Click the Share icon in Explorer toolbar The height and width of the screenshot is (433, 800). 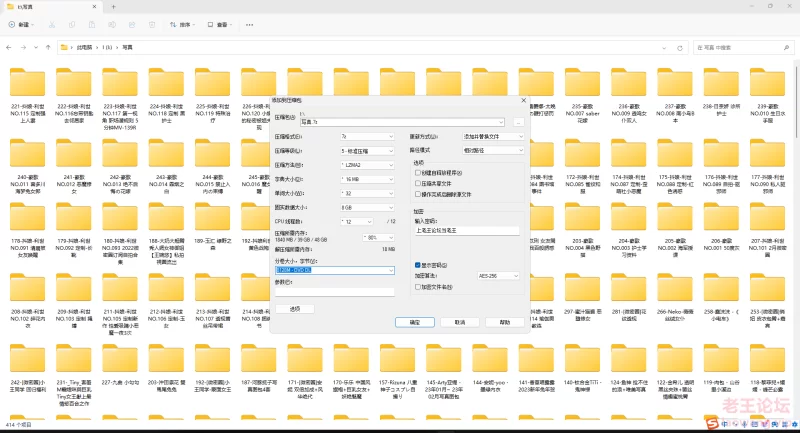click(x=132, y=24)
